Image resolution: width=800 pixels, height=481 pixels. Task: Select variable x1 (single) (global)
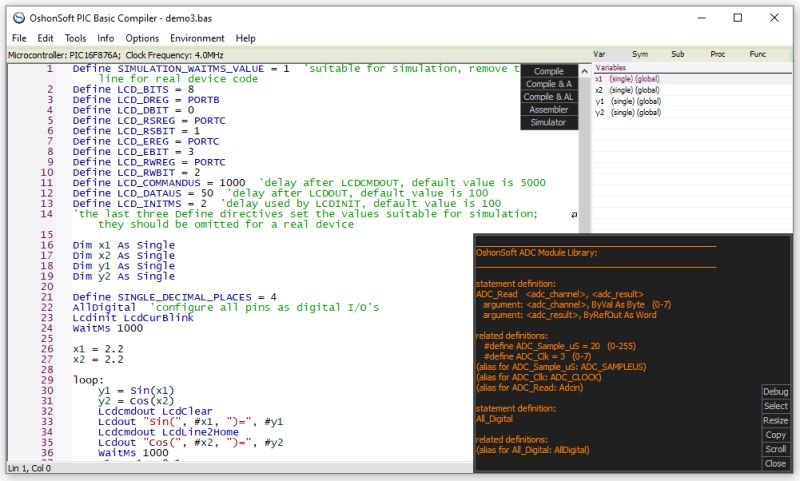click(x=692, y=79)
